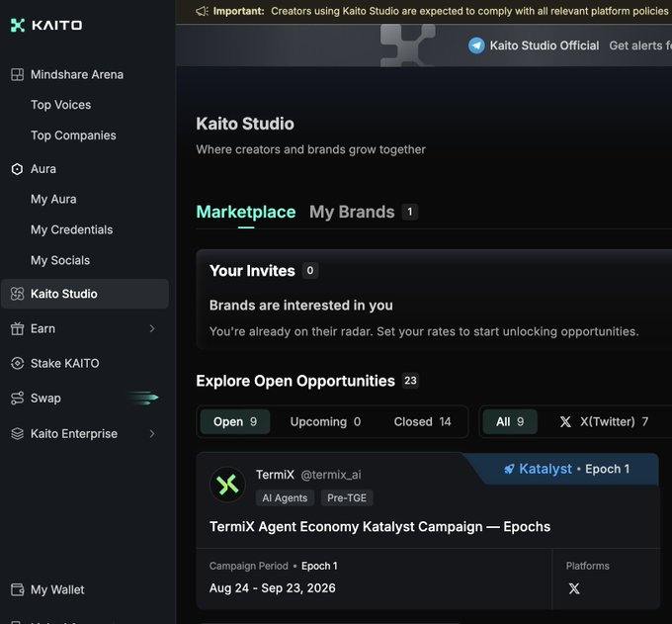This screenshot has height=624, width=672.
Task: Open Mindshare Arena grid icon
Action: 17,74
